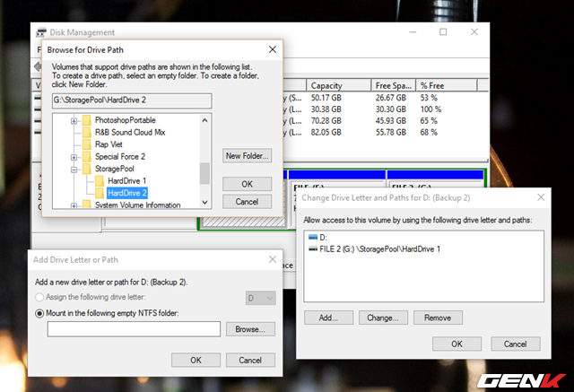Click the R&B Sound Cloud Mix folder icon
574x392 pixels.
click(x=86, y=132)
